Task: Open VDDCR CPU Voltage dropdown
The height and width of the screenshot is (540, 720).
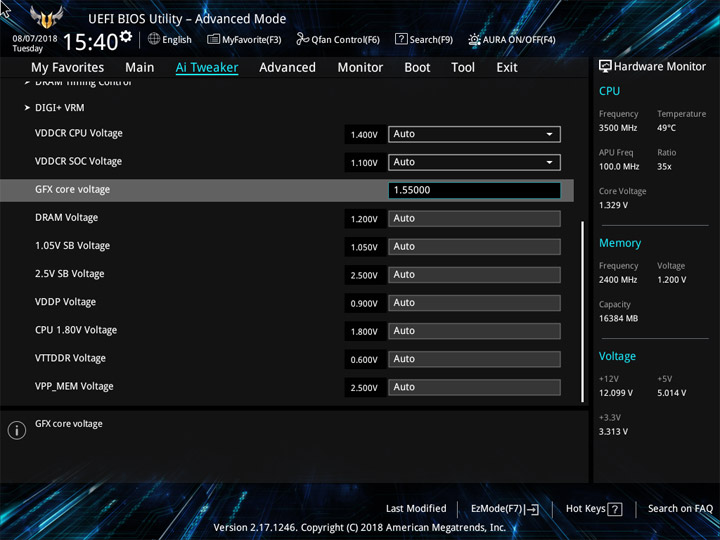Action: pos(474,134)
